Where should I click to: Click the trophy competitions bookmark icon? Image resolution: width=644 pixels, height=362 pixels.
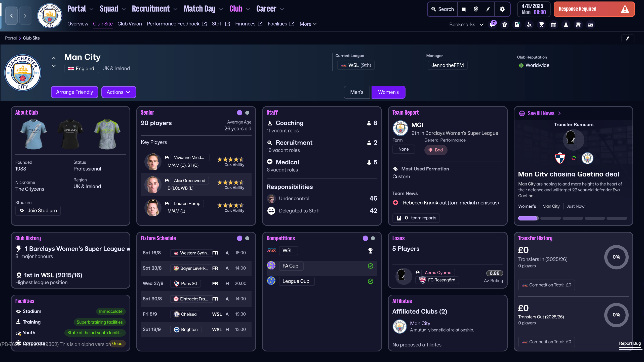[x=541, y=25]
